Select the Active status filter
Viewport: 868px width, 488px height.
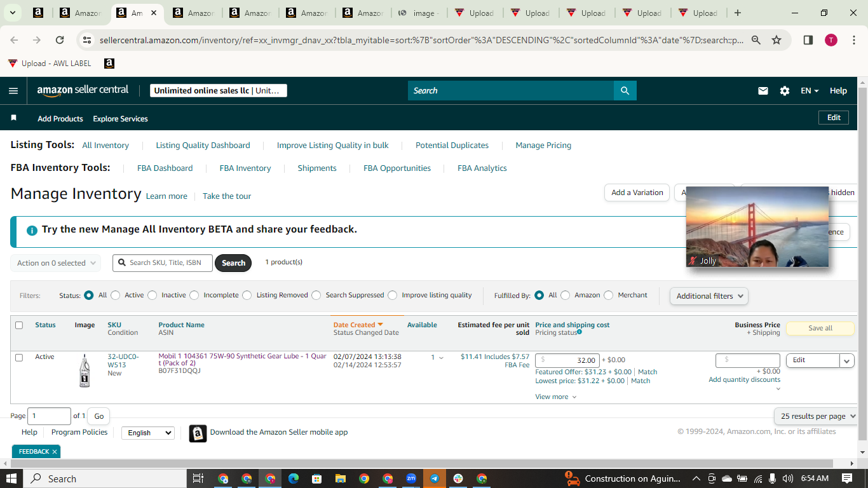click(115, 295)
